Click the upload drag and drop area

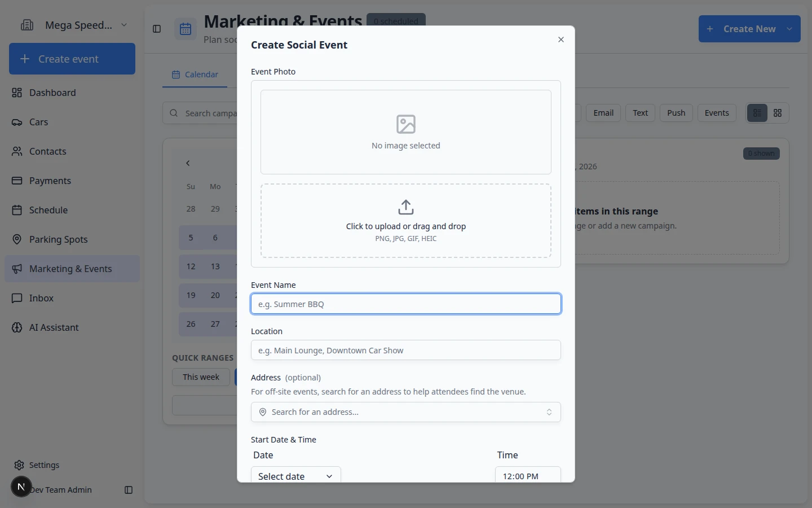[x=406, y=221]
